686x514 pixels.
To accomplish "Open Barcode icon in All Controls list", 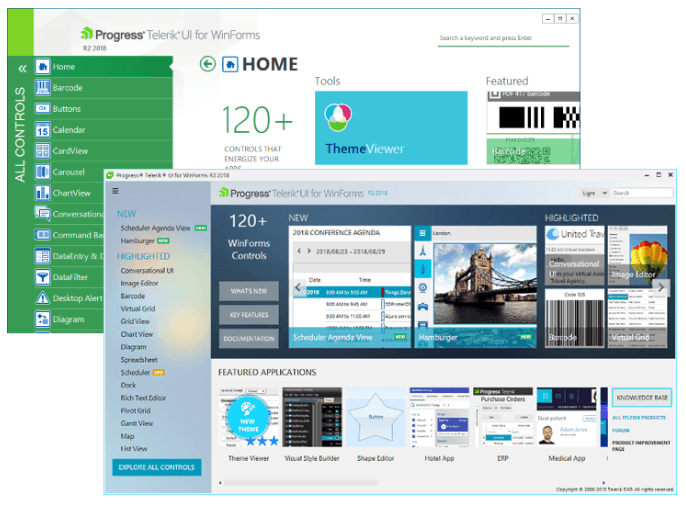I will pos(42,87).
